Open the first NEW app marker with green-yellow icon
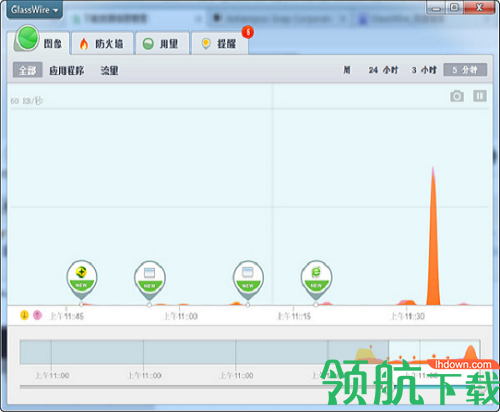Screen dimensions: 500x412 pos(82,279)
